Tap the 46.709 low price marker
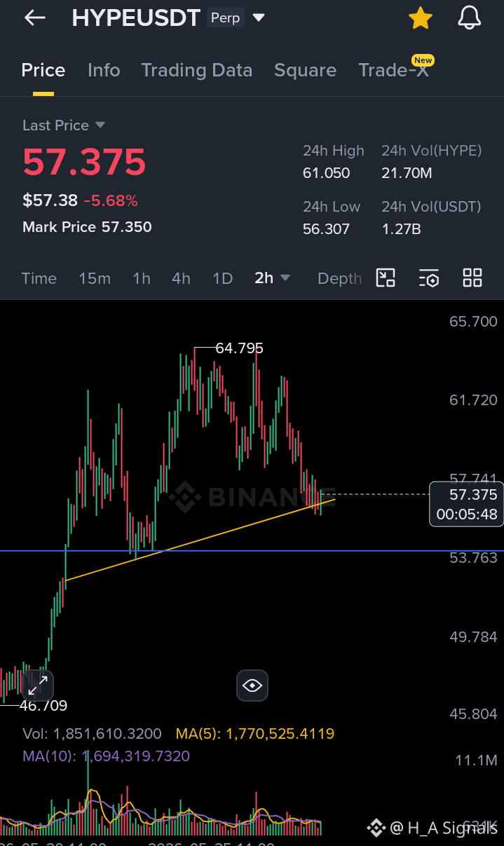 (x=43, y=706)
